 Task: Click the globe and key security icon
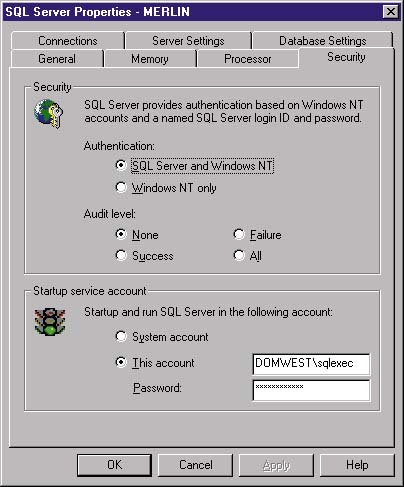click(49, 113)
